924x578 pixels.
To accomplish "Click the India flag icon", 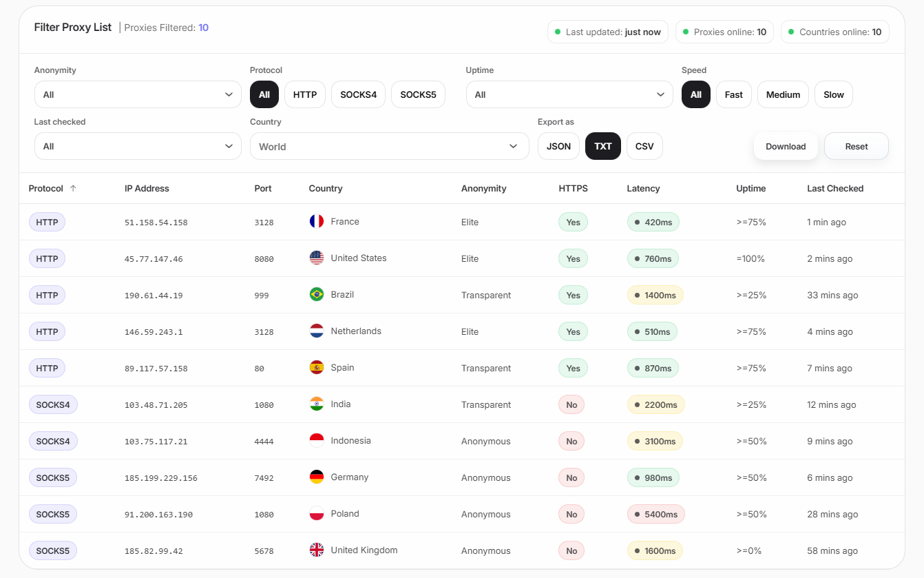I will tap(317, 404).
